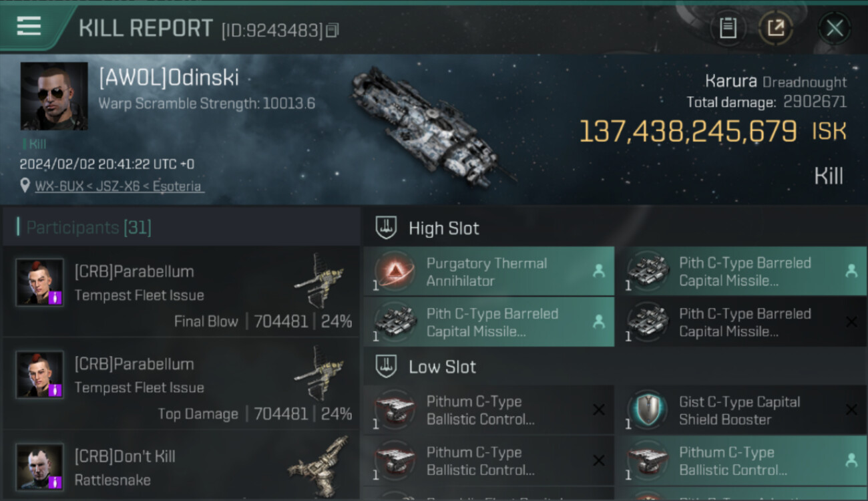
Task: Select Parabellum's Final Blow participant entry
Action: [182, 292]
